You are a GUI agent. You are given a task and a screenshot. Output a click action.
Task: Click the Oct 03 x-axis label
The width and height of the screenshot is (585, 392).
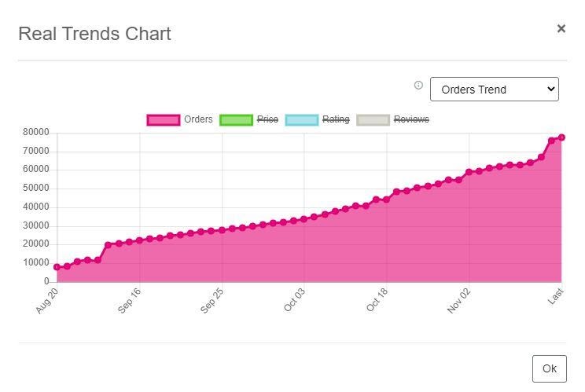click(296, 301)
